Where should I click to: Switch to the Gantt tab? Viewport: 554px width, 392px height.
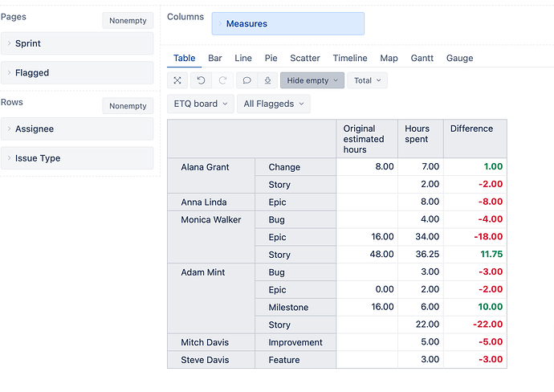(421, 58)
